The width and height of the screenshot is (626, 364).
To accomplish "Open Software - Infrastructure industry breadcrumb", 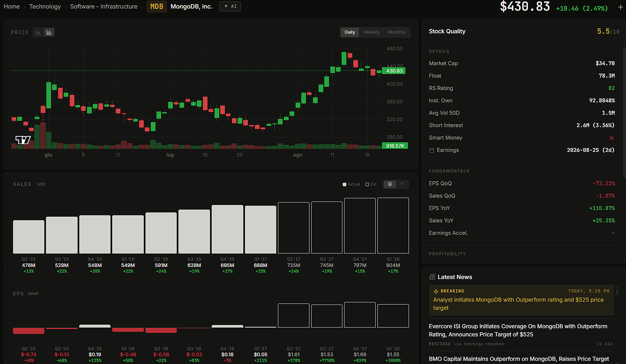I will (x=104, y=6).
